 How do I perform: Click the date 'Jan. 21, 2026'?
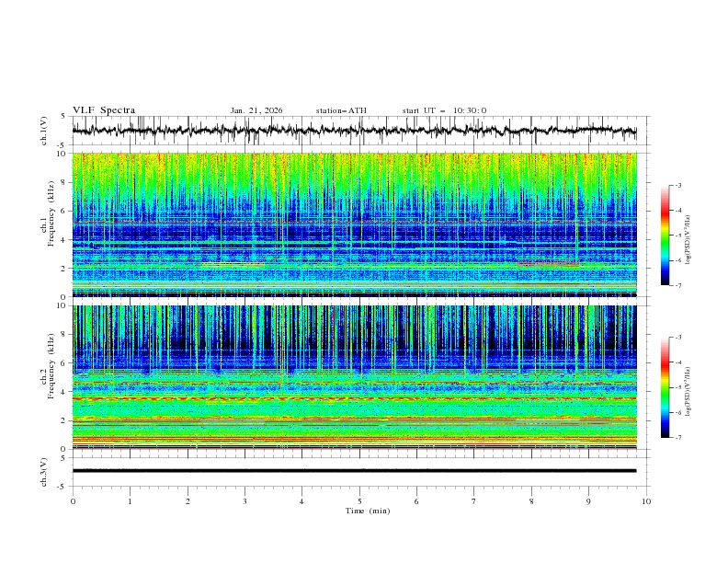click(x=256, y=110)
